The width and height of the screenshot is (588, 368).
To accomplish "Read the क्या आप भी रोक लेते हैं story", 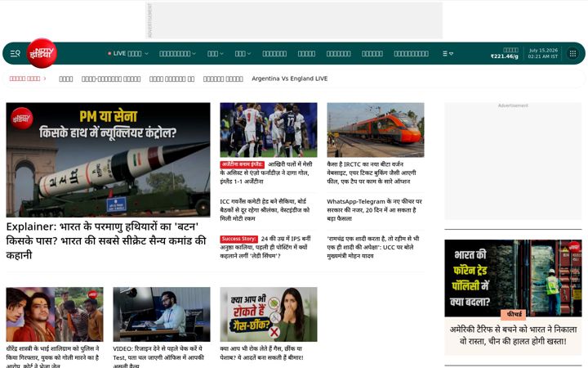I will tap(262, 353).
